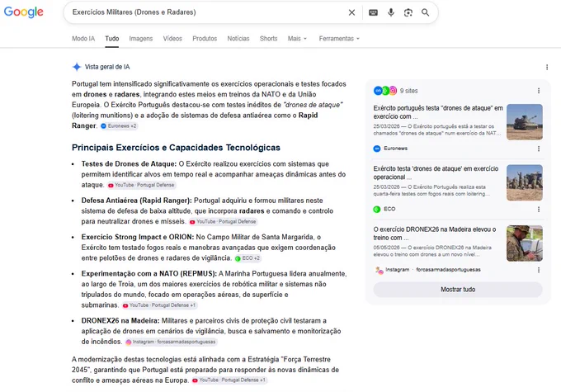Clear the search box with the X icon
The image size is (561, 392).
point(351,12)
